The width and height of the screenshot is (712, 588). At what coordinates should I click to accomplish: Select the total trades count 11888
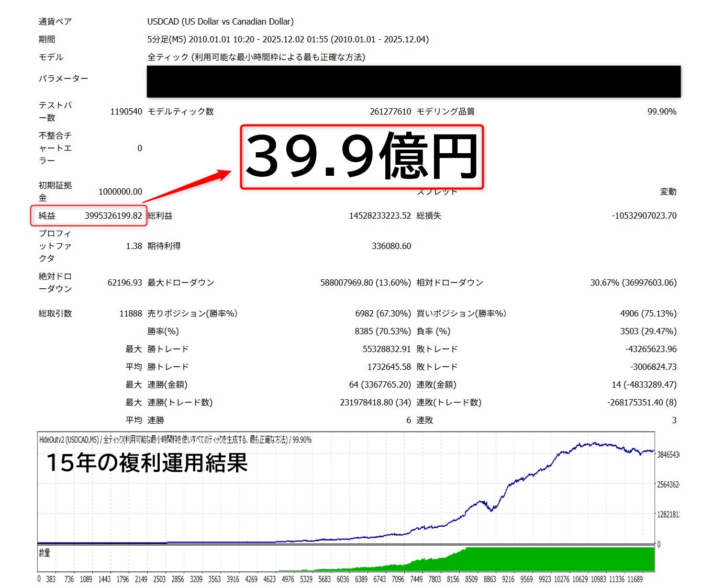(130, 313)
